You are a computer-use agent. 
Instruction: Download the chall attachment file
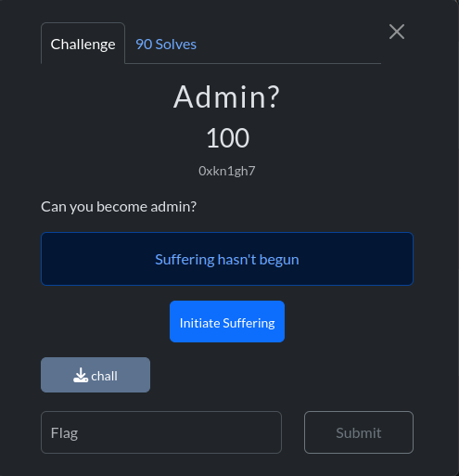point(96,375)
